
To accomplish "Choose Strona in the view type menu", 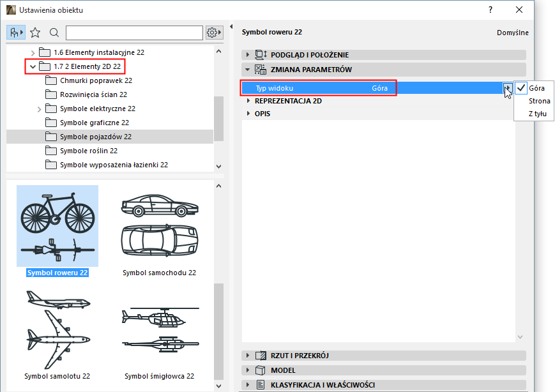I will pos(540,101).
